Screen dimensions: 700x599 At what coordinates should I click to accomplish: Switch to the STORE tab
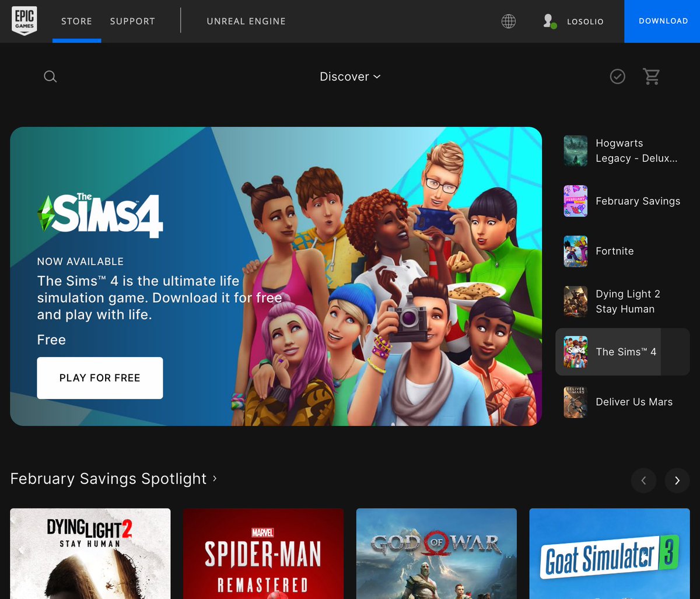pyautogui.click(x=76, y=21)
